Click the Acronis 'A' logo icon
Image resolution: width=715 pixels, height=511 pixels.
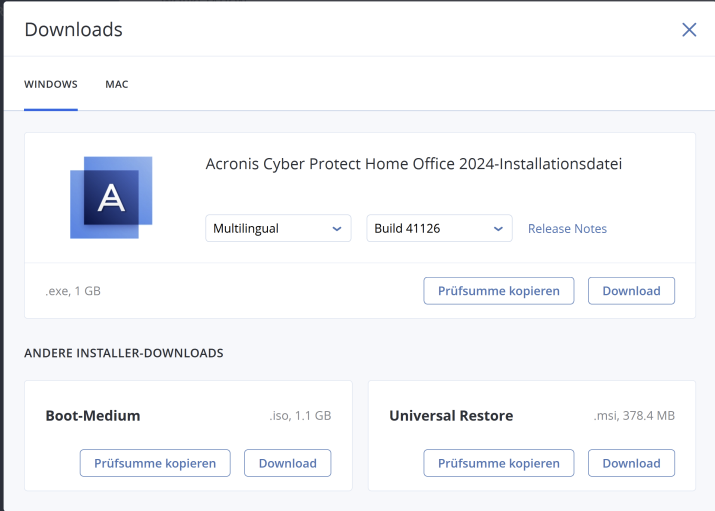[x=111, y=198]
